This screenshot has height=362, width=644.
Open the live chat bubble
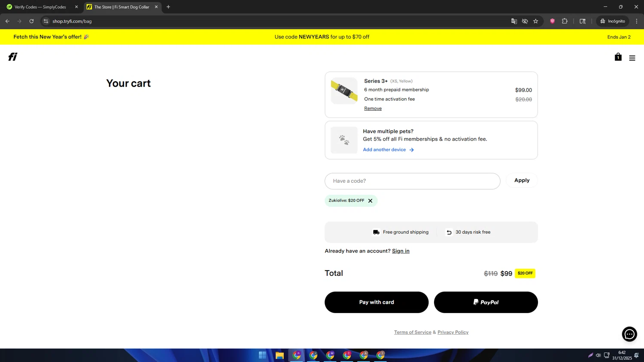(x=629, y=334)
